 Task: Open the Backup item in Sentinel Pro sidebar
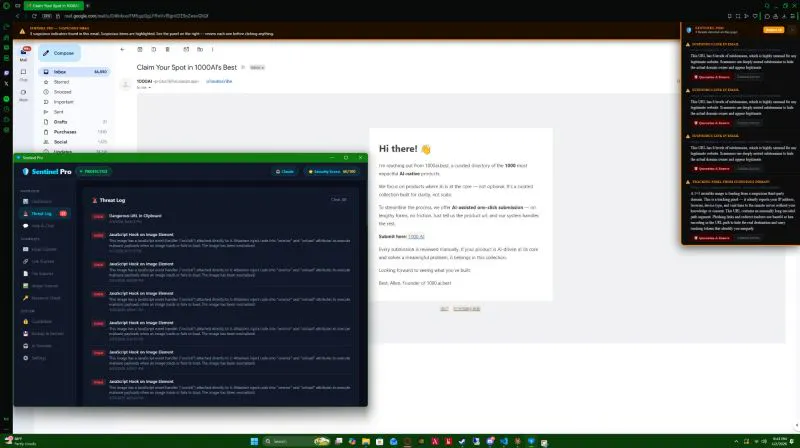click(x=43, y=334)
